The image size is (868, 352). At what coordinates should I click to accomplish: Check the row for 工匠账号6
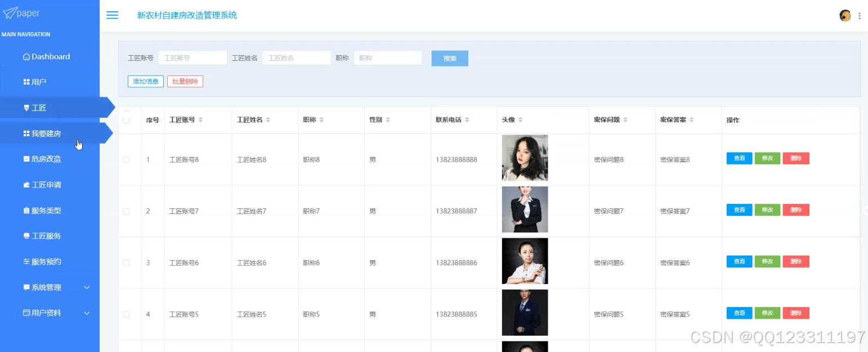pyautogui.click(x=127, y=263)
